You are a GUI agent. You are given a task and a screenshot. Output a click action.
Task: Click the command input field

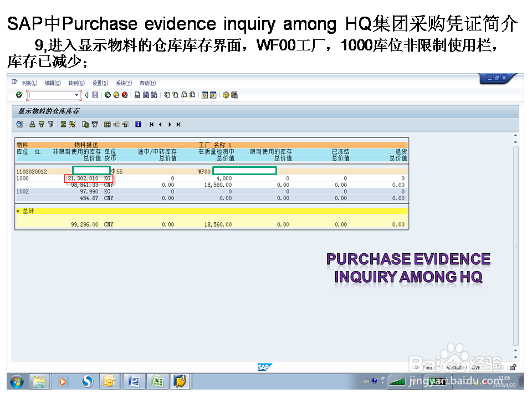50,95
